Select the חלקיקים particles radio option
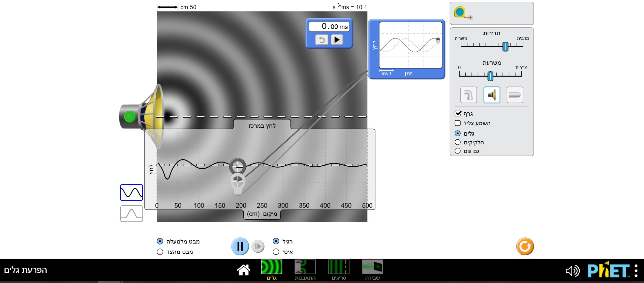The image size is (644, 283). (x=458, y=142)
